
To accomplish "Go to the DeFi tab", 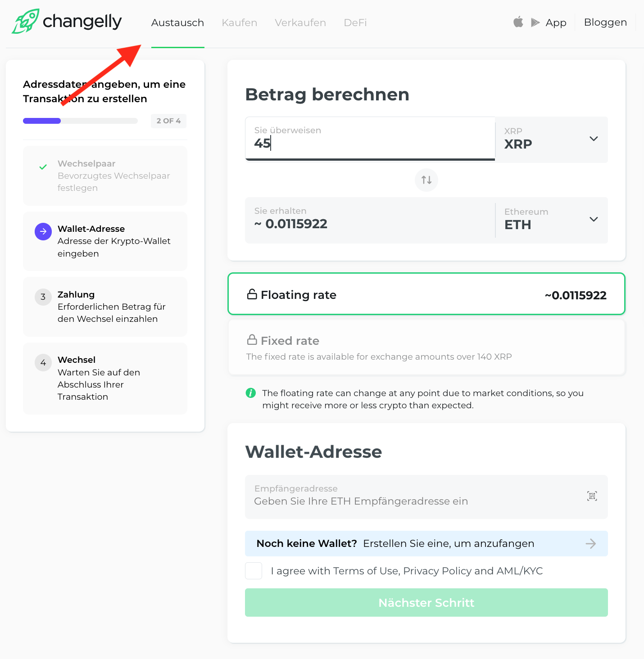I will click(x=355, y=23).
